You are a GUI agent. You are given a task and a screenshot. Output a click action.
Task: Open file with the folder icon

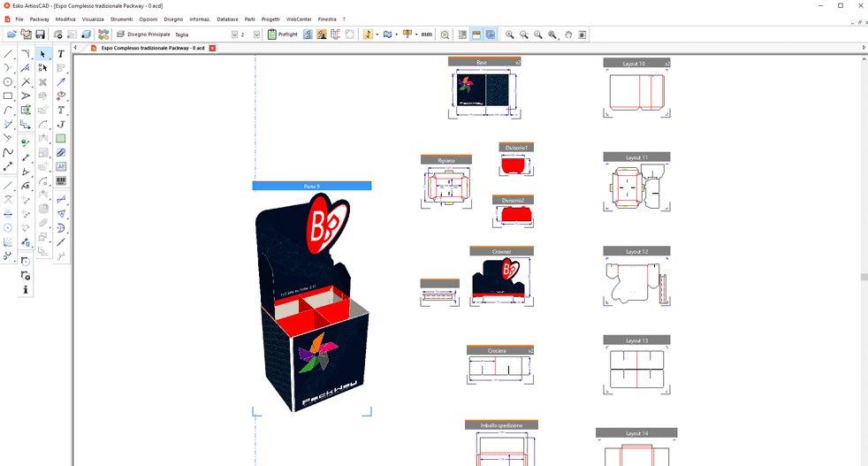(x=11, y=34)
